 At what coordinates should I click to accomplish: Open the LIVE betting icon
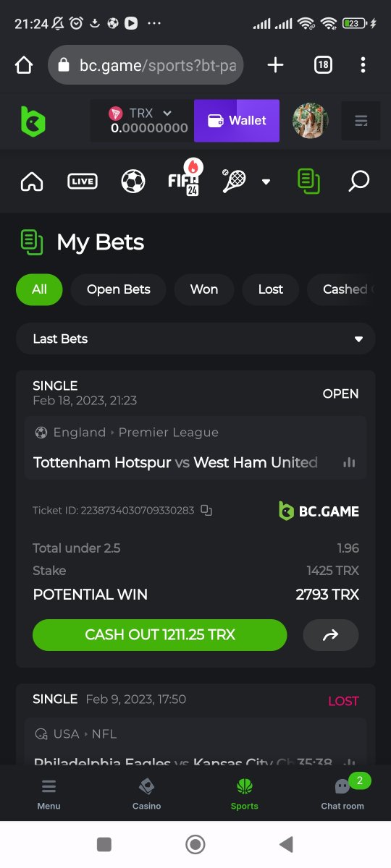[82, 181]
